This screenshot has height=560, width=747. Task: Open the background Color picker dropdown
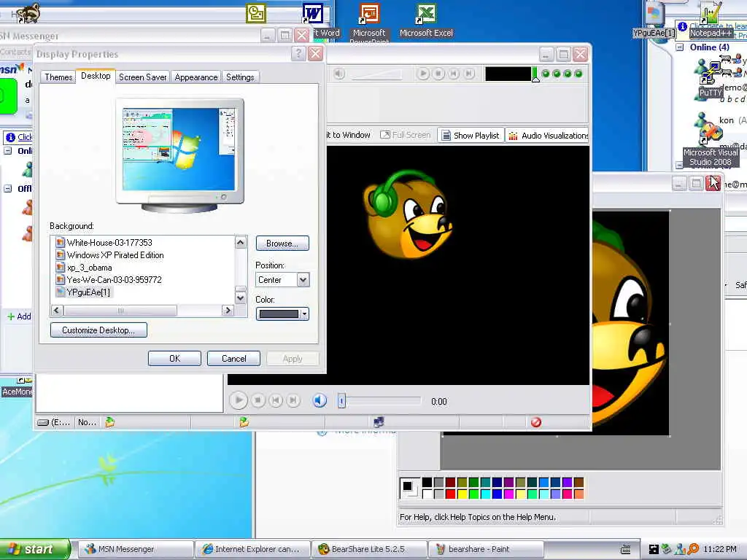coord(282,314)
